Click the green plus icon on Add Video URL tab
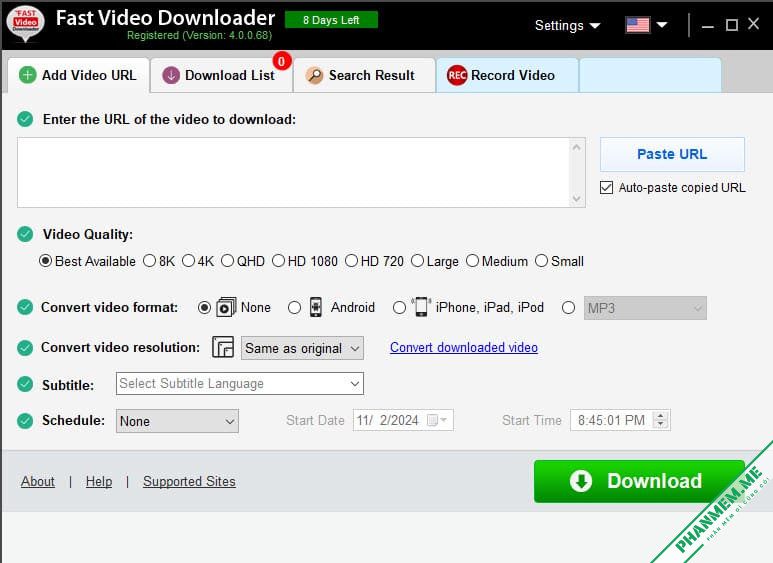The width and height of the screenshot is (773, 563). [x=28, y=75]
